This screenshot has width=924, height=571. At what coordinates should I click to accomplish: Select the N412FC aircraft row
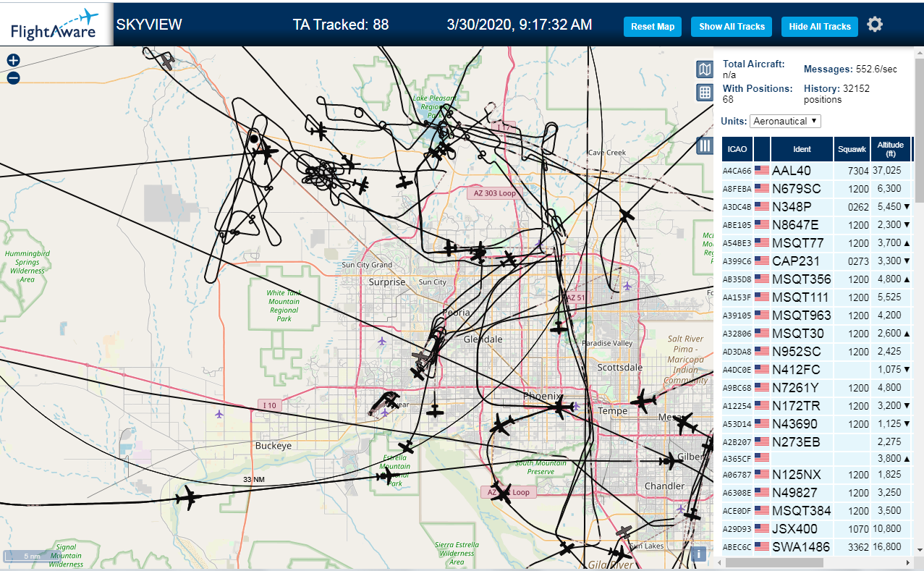pyautogui.click(x=816, y=370)
